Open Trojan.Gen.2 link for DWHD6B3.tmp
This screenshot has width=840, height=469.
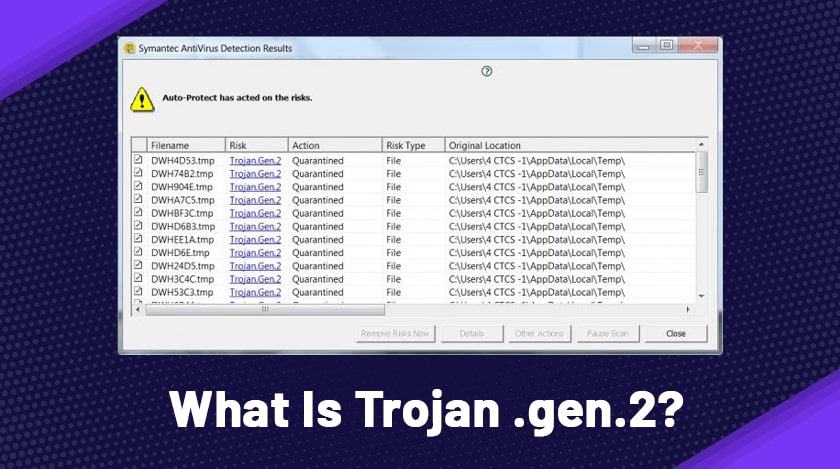coord(255,226)
